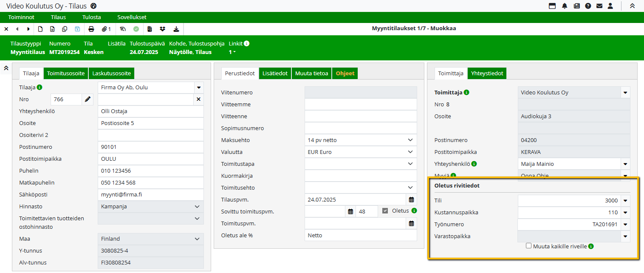Click the Viitteemme input field
644x273 pixels.
[361, 104]
